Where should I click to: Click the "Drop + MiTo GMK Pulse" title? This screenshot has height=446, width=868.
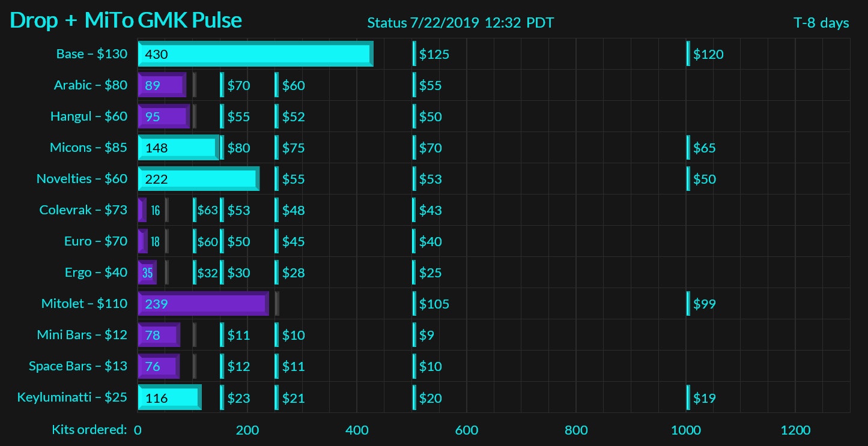tap(126, 21)
